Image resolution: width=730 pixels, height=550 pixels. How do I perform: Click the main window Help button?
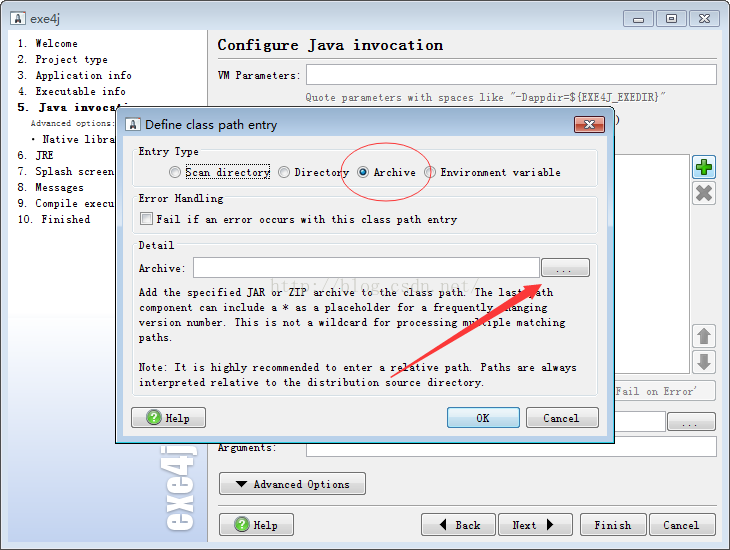256,525
